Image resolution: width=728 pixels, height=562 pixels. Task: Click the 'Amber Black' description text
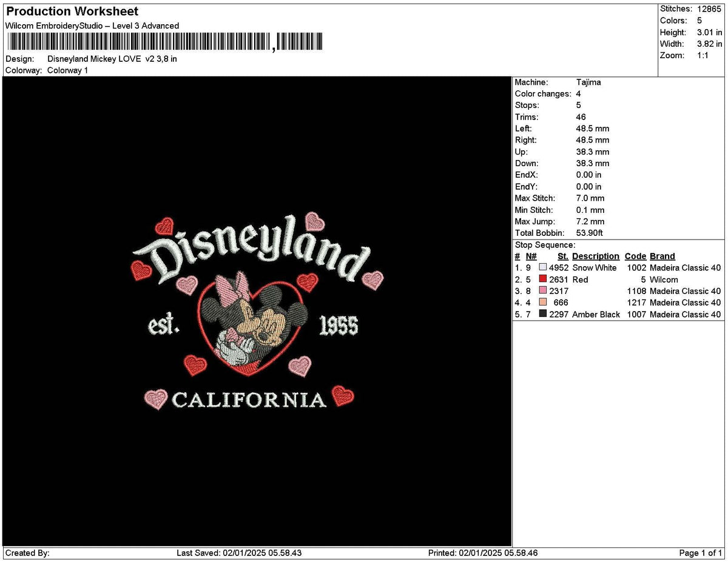596,314
